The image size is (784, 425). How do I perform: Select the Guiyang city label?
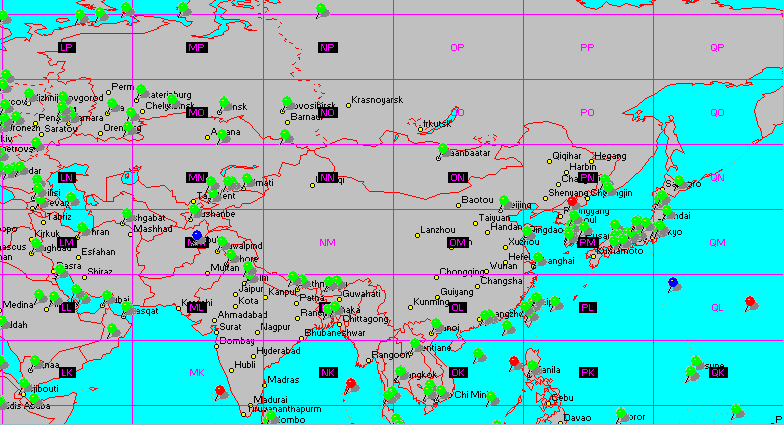point(456,292)
